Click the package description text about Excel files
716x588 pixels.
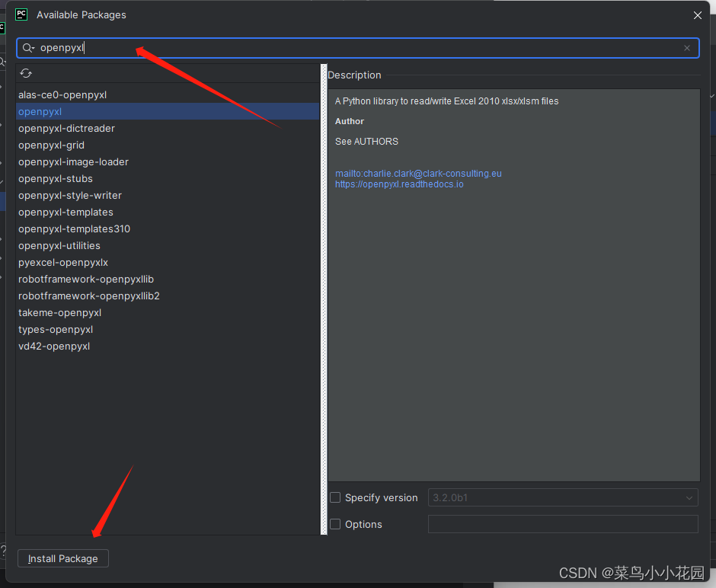pyautogui.click(x=446, y=101)
